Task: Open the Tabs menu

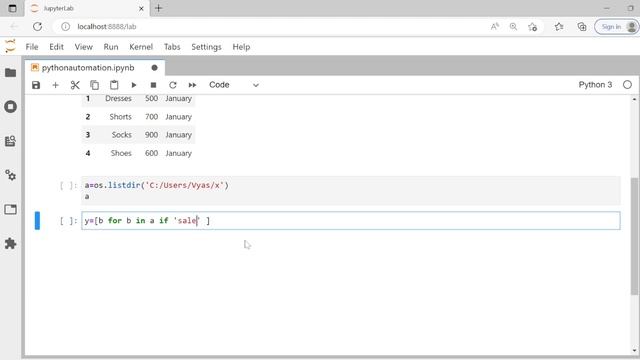Action: 172,47
